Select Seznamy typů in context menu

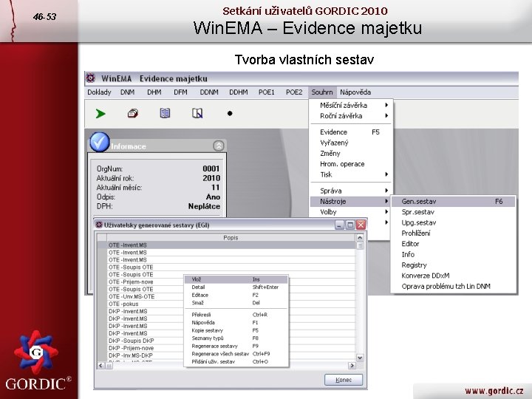coord(236,338)
